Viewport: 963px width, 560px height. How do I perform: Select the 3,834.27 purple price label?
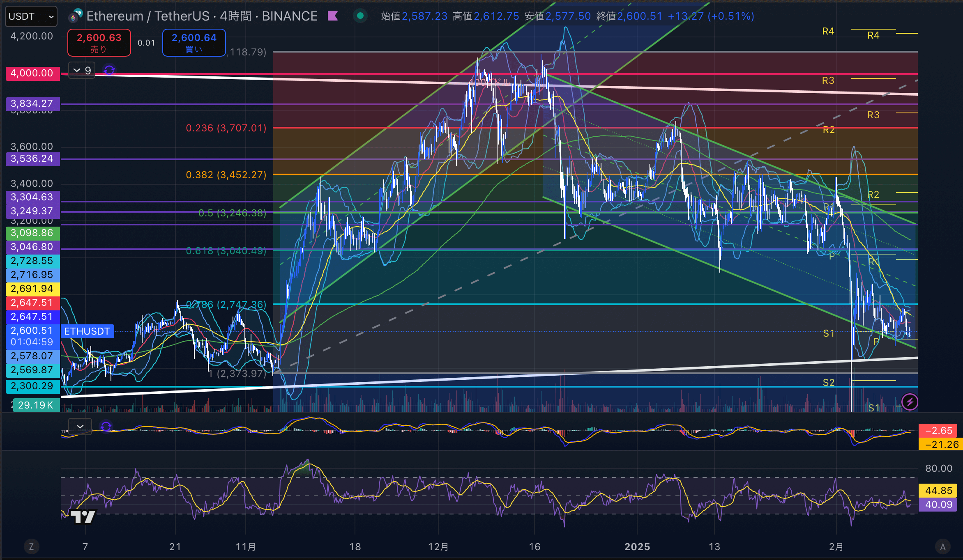click(x=32, y=104)
